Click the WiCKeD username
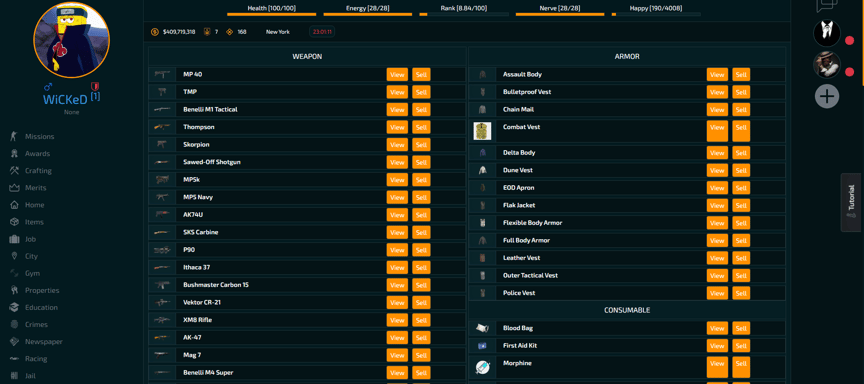The width and height of the screenshot is (864, 384). click(65, 100)
